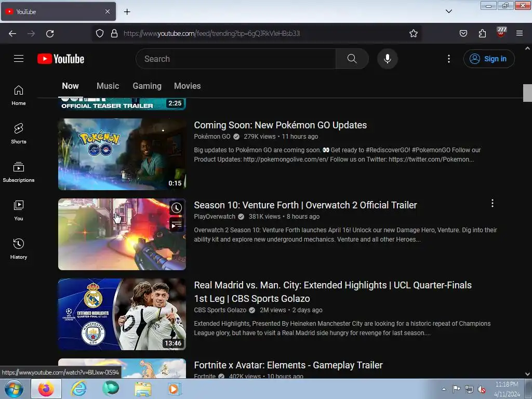
Task: Show hidden system tray icons
Action: pos(444,389)
